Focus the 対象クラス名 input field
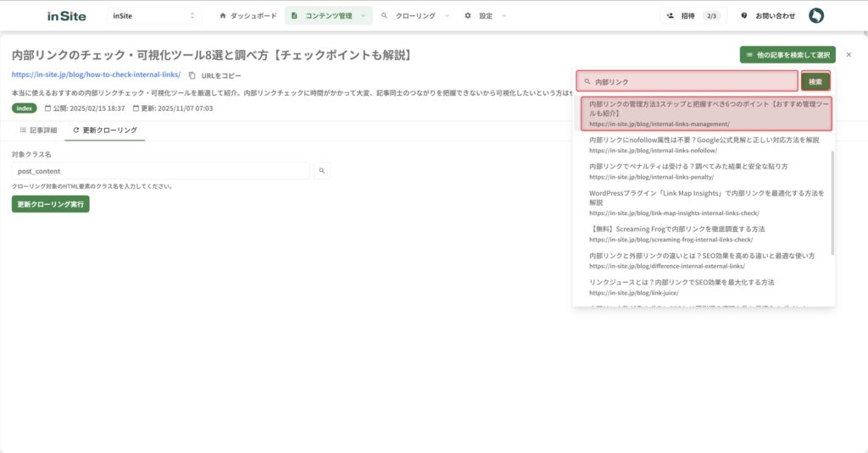Image resolution: width=868 pixels, height=453 pixels. (160, 171)
